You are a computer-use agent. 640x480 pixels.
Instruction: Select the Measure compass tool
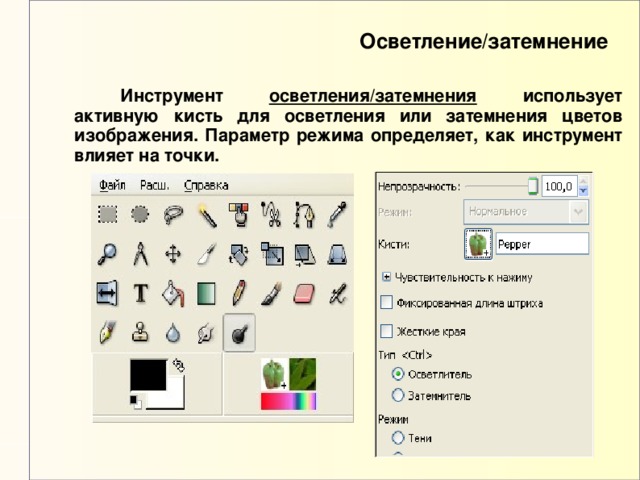(x=140, y=254)
